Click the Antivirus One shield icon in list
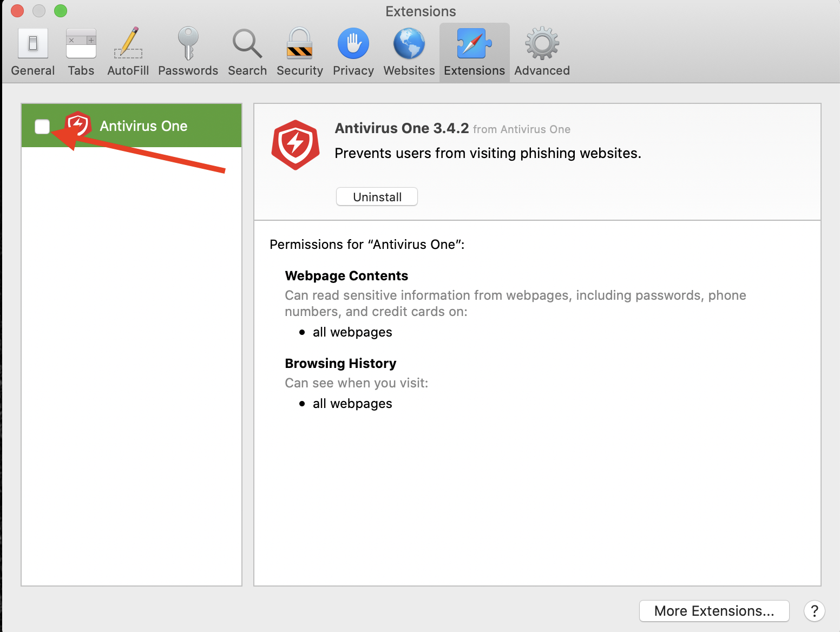 (x=78, y=125)
